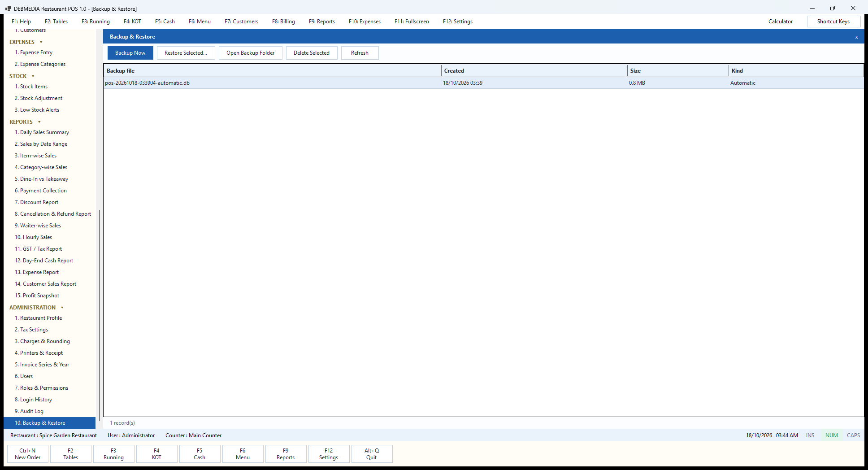Click Alt+Q Quit button
The image size is (868, 470).
click(372, 454)
